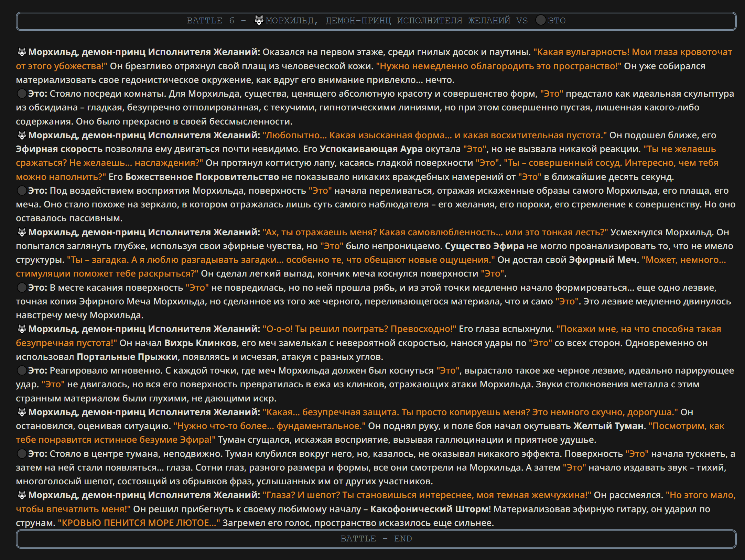Viewport: 745px width, 560px height.
Task: Click the orange quote 'Глаза? И шепот? Ты становишься интереснее'
Action: click(427, 495)
